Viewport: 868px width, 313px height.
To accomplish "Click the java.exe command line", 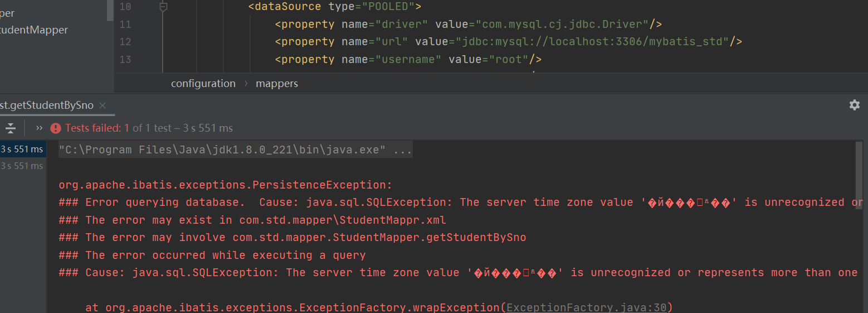I will tap(236, 150).
